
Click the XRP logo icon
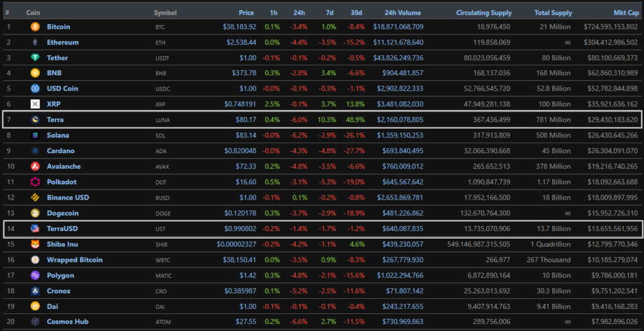pyautogui.click(x=35, y=104)
